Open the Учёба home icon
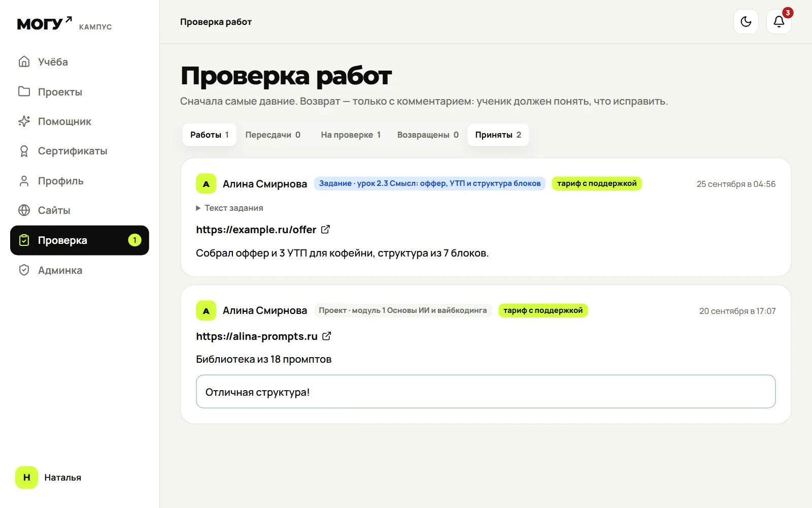 24,61
